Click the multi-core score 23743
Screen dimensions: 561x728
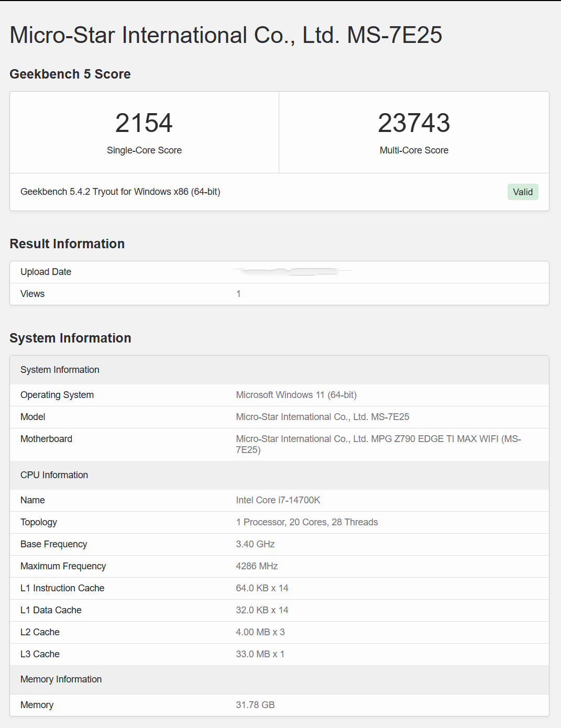pos(414,124)
